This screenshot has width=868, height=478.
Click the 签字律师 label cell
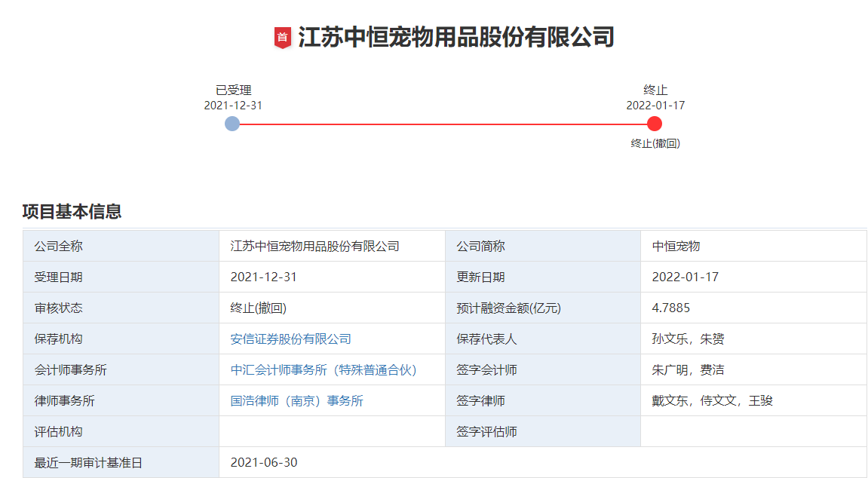[x=542, y=401]
